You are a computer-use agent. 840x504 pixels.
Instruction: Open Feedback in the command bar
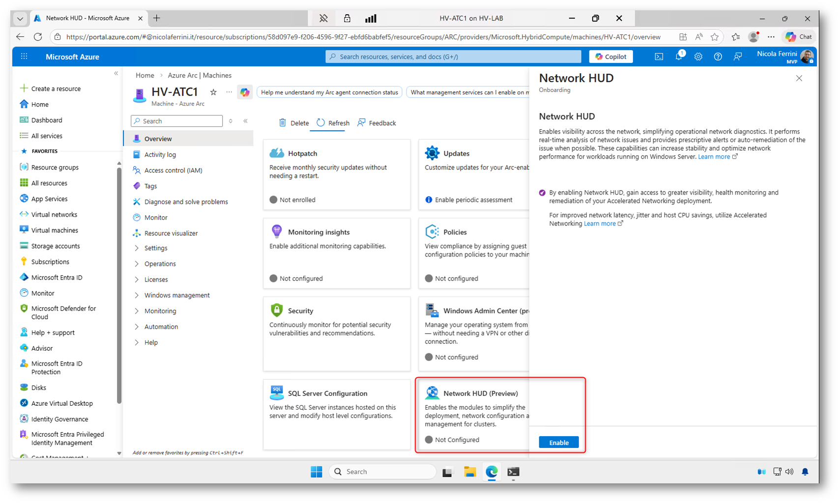coord(377,123)
